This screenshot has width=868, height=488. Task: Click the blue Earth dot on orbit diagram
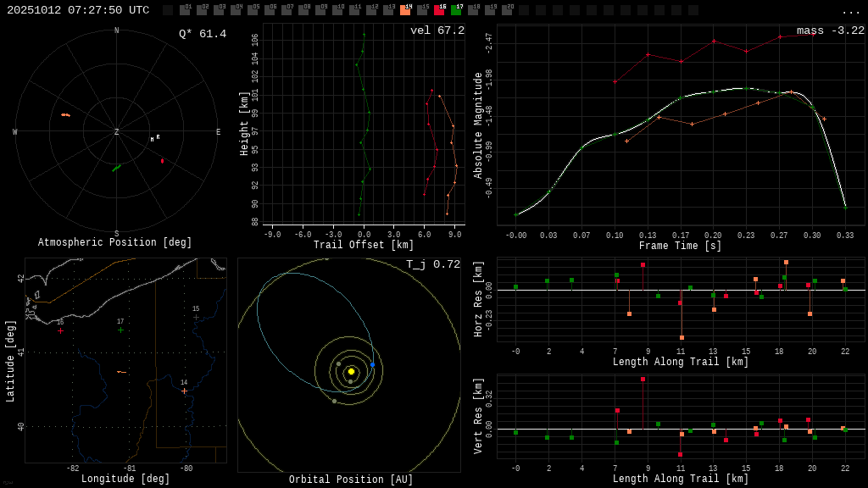[372, 365]
